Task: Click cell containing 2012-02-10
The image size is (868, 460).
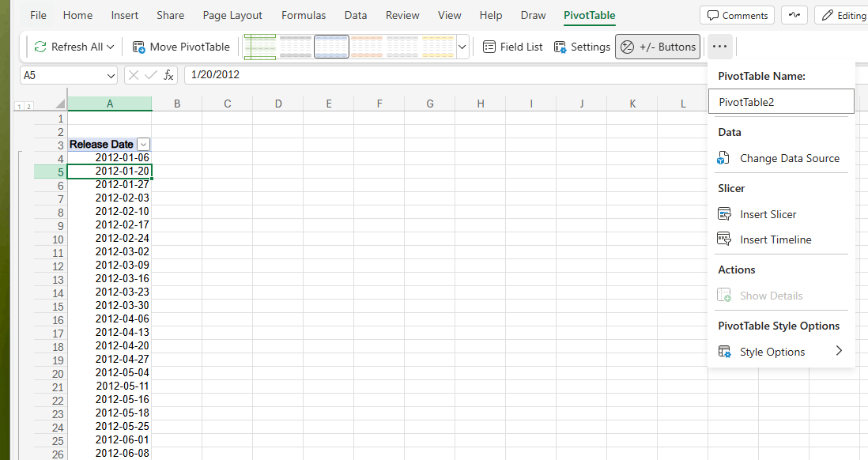Action: [110, 212]
